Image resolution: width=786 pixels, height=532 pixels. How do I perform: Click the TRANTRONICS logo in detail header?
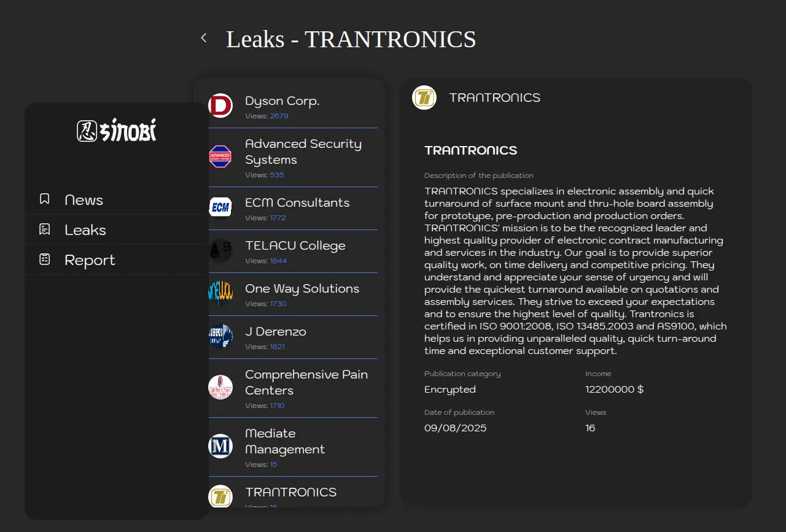(x=424, y=98)
